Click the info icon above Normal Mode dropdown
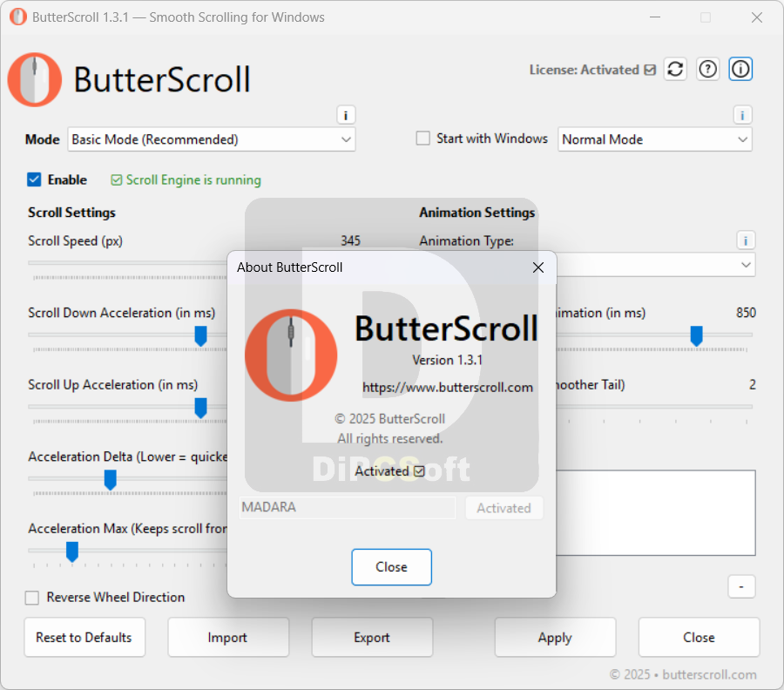 click(x=742, y=116)
